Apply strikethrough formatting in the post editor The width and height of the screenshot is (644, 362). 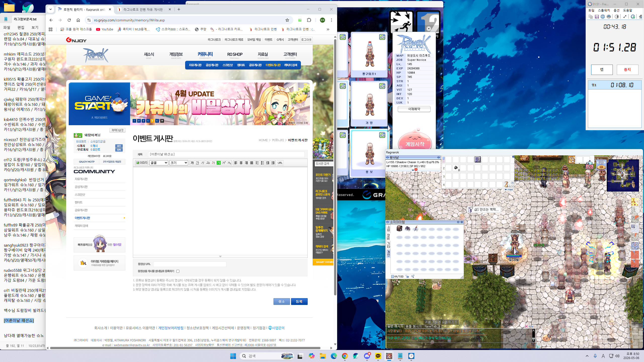(208, 163)
